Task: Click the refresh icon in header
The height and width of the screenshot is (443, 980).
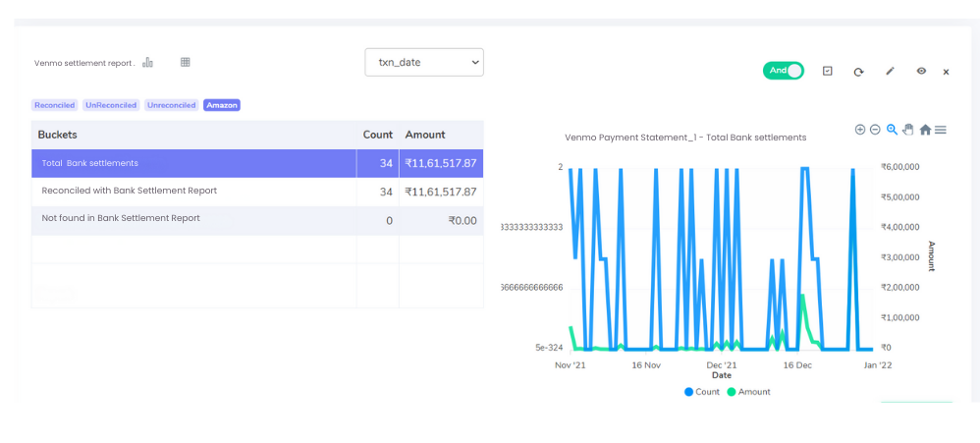Action: click(858, 72)
